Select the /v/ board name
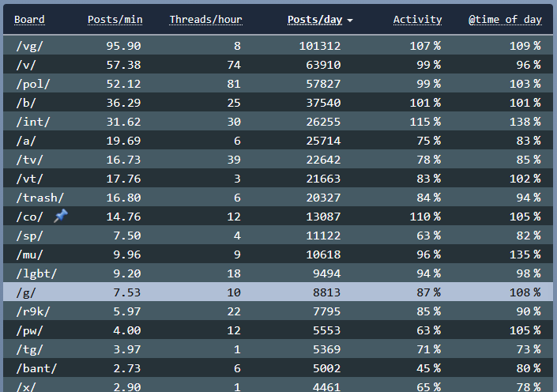557x392 pixels. [25, 65]
